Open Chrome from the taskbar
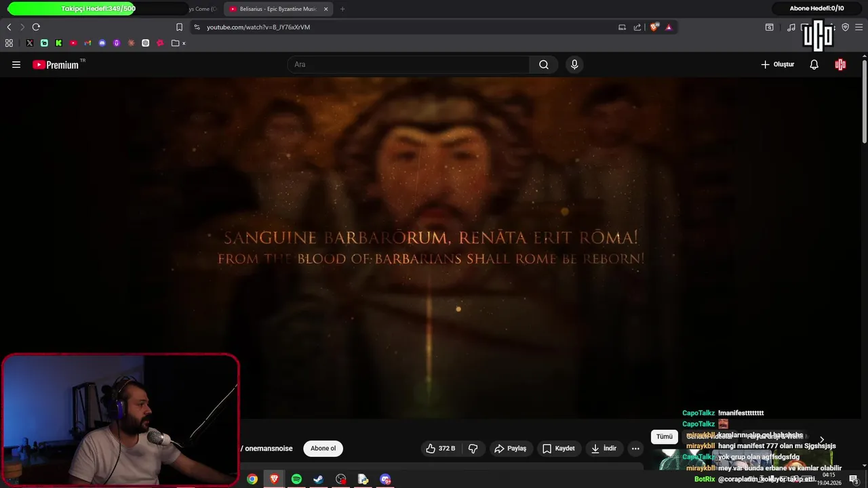 coord(252,479)
